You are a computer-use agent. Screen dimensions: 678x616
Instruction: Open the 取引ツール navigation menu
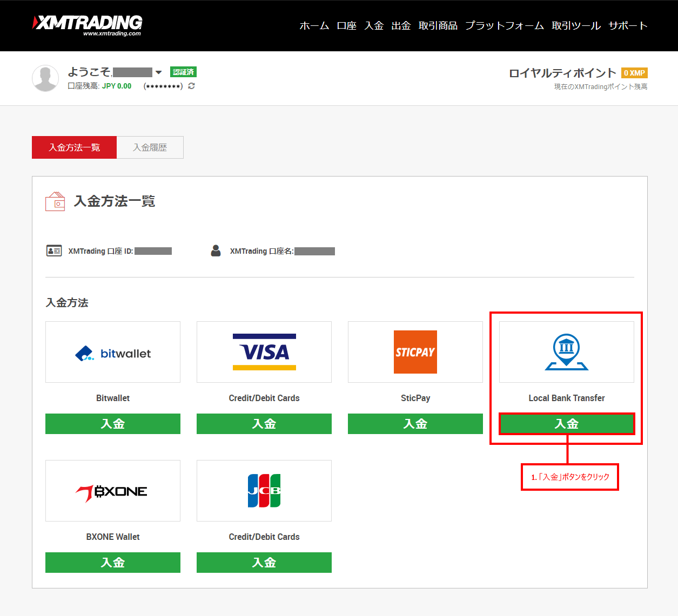coord(576,25)
